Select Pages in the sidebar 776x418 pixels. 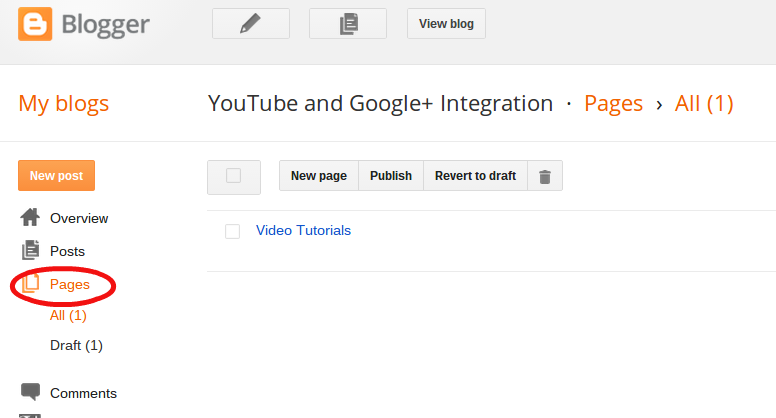(70, 284)
